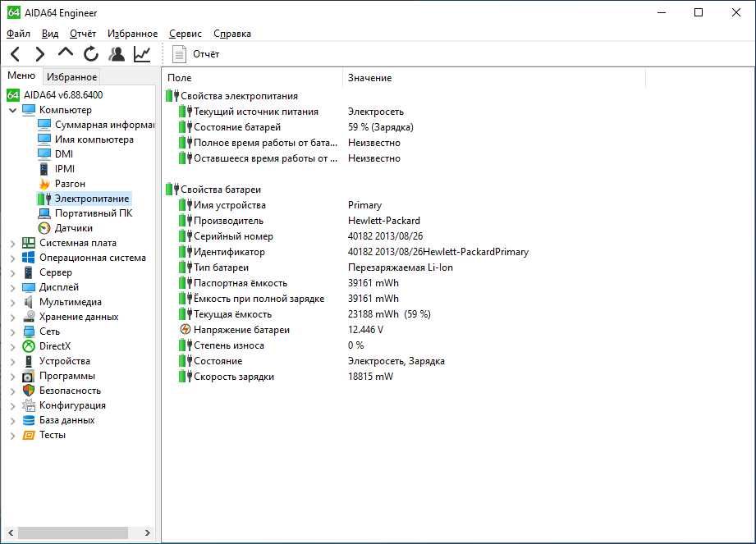Click the Программы icon in the tree

pyautogui.click(x=29, y=377)
